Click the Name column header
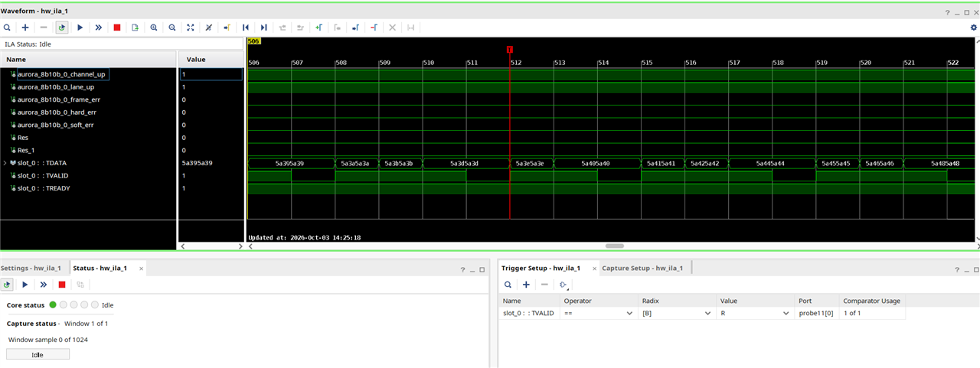The width and height of the screenshot is (980, 368). 89,59
